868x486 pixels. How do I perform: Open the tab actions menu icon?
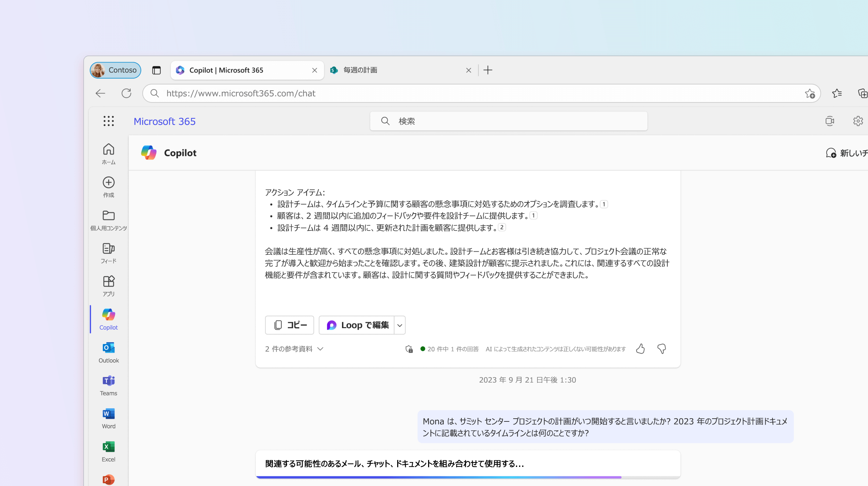156,70
